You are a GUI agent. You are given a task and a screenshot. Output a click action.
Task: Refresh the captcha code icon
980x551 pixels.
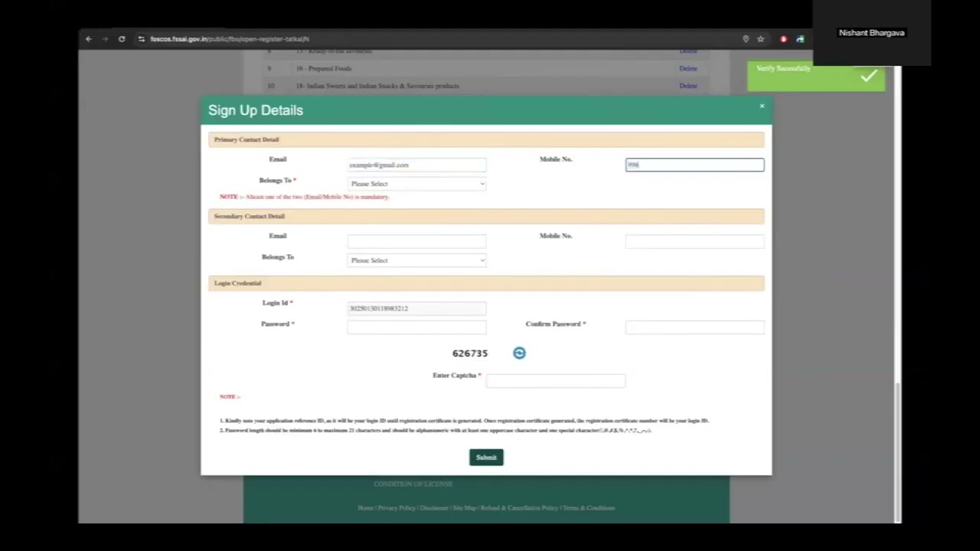pos(519,353)
